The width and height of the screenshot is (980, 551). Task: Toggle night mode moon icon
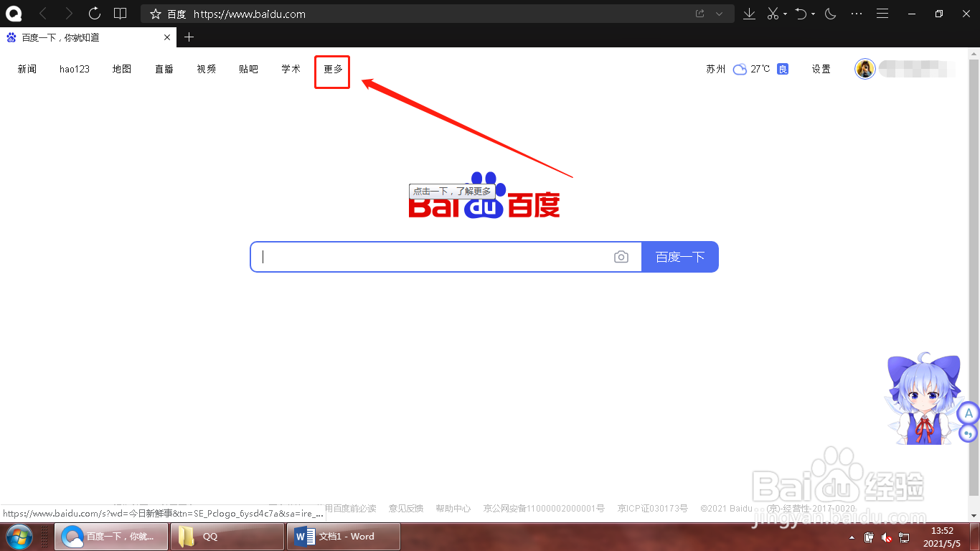point(831,14)
